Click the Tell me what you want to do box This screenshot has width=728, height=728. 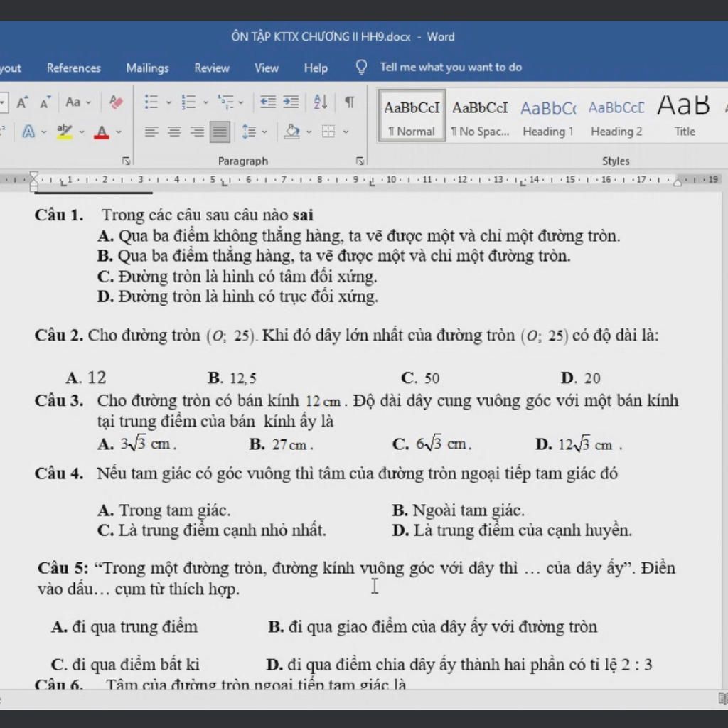(450, 68)
